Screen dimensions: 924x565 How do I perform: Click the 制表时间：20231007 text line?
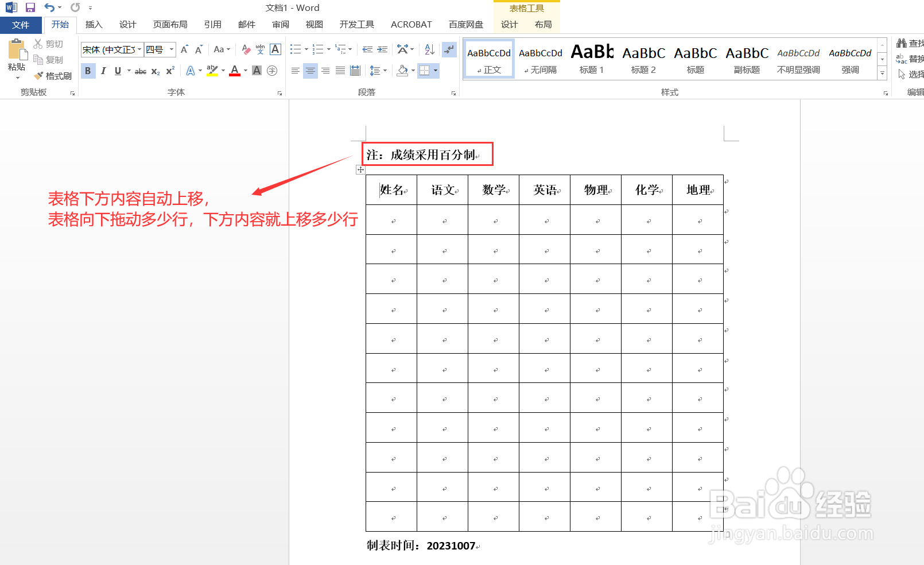tap(422, 545)
